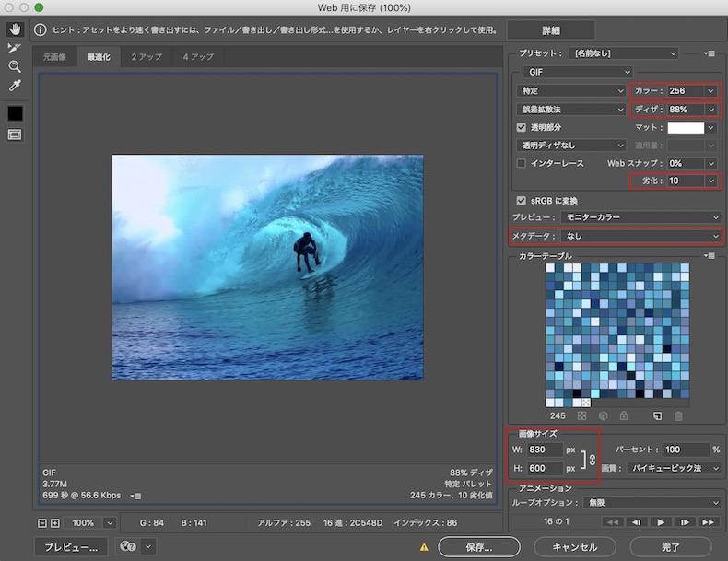Step to next animation frame
Image resolution: width=728 pixels, height=561 pixels.
(x=685, y=522)
